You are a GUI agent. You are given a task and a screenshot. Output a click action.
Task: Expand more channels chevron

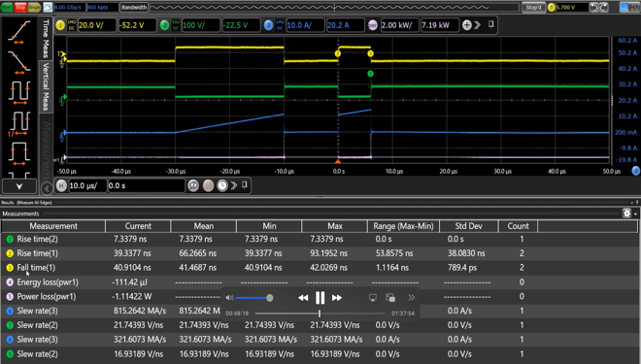point(477,25)
